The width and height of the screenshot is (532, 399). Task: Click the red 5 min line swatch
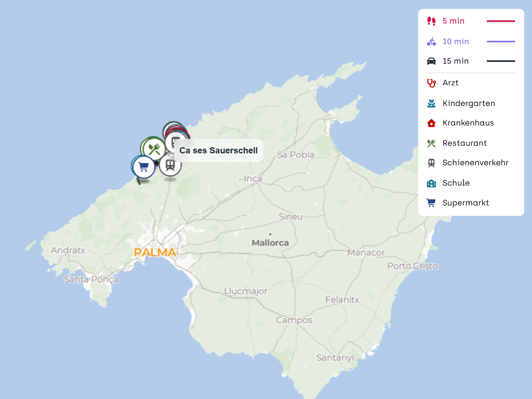[x=501, y=21]
